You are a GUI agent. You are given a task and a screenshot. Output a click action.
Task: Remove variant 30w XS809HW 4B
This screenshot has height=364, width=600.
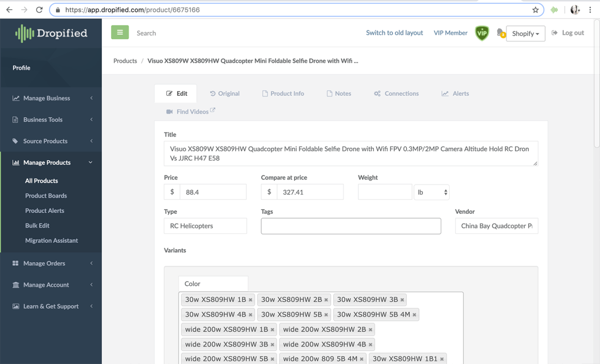click(x=251, y=315)
